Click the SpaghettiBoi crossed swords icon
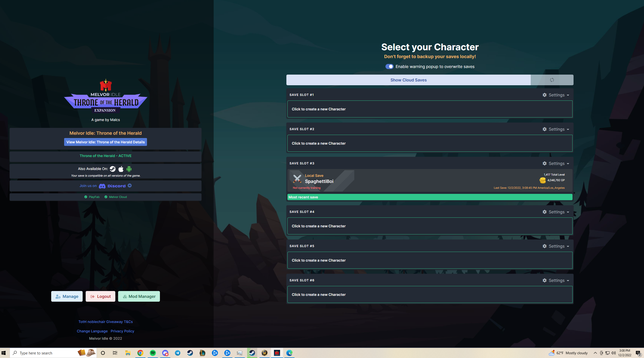Viewport: 644px width, 358px height. [x=297, y=179]
